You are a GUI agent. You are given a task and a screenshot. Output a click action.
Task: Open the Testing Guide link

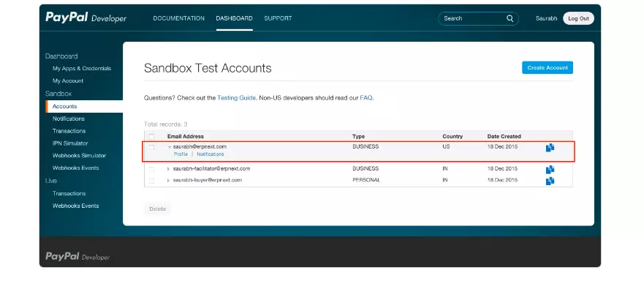click(x=236, y=98)
